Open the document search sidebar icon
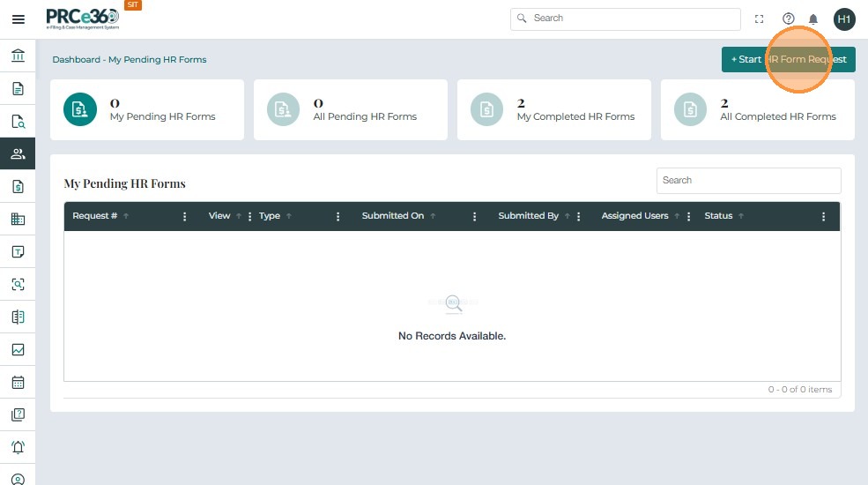The width and height of the screenshot is (868, 485). [x=18, y=122]
